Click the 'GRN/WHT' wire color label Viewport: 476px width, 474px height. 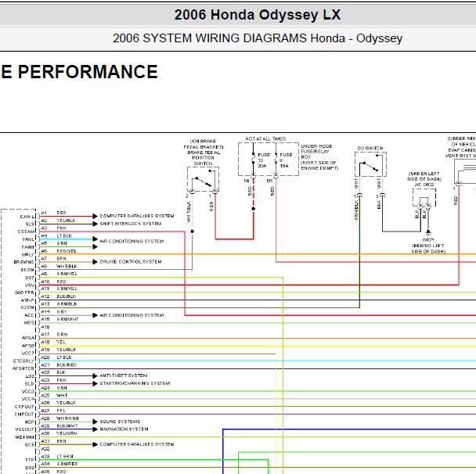(67, 319)
